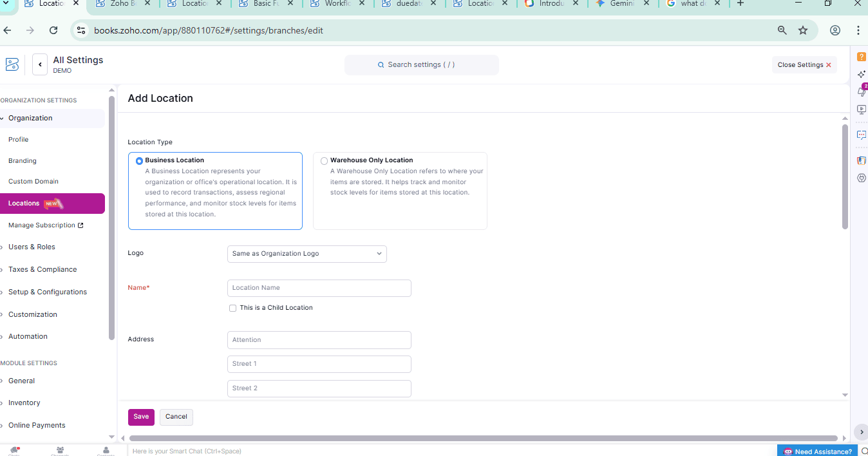Expand the Users & Roles section
Screen dimensions: 868x456
(x=32, y=247)
